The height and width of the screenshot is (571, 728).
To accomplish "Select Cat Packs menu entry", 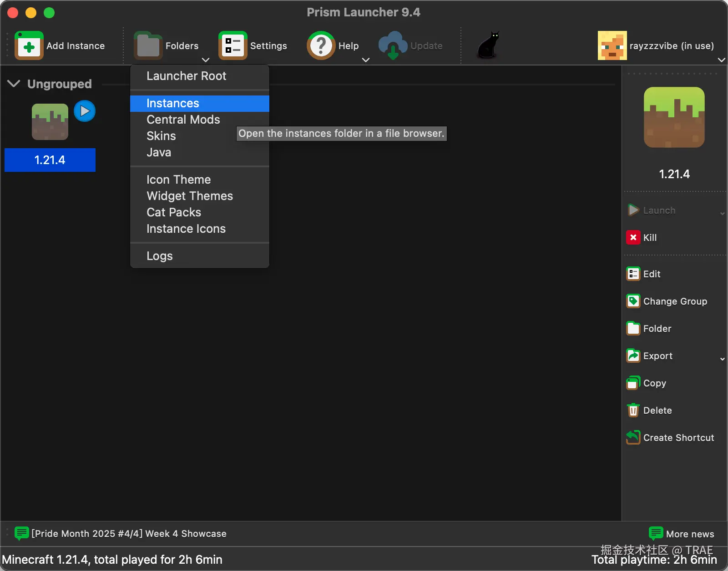I will pos(200,212).
